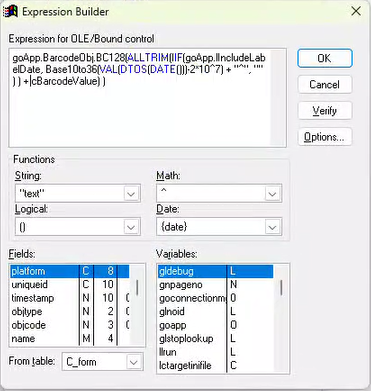
Task: Confirm the expression with OK
Action: click(x=324, y=58)
